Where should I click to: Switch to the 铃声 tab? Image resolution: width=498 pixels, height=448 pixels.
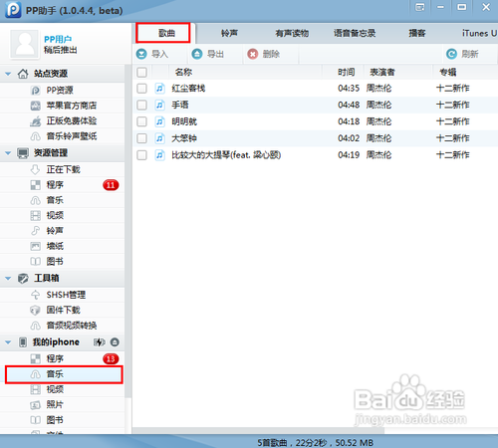pyautogui.click(x=229, y=33)
